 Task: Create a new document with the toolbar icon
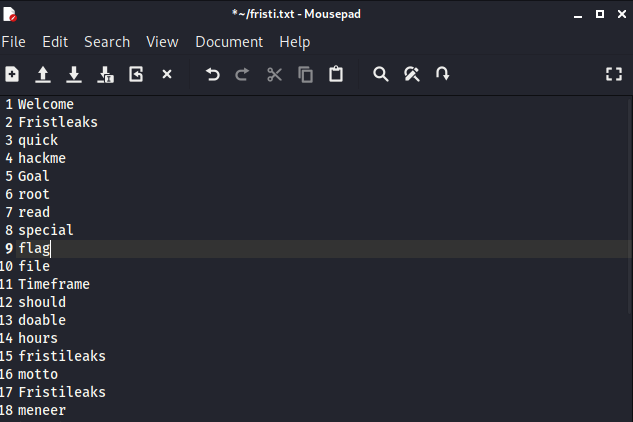12,74
